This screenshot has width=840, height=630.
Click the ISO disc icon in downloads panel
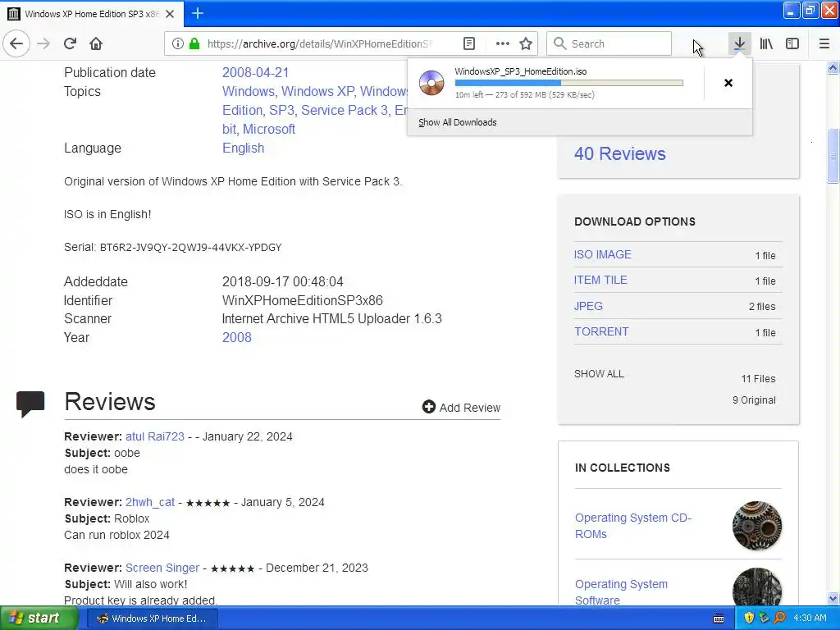coord(431,83)
